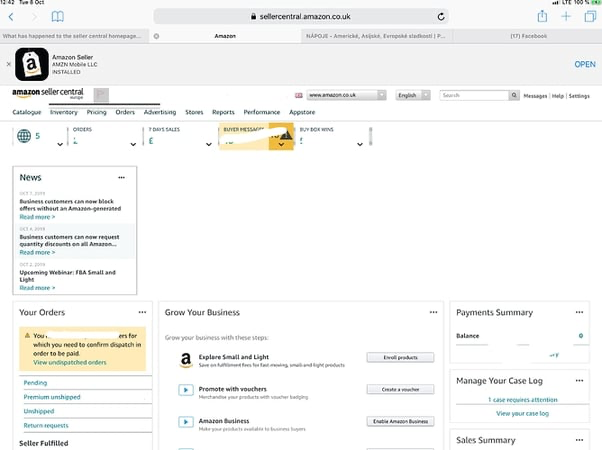Image resolution: width=602 pixels, height=450 pixels.
Task: Open Pending orders link
Action: click(35, 383)
